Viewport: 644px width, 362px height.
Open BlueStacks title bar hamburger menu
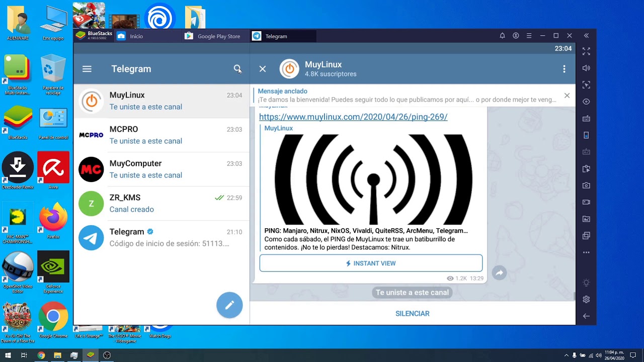(x=529, y=36)
